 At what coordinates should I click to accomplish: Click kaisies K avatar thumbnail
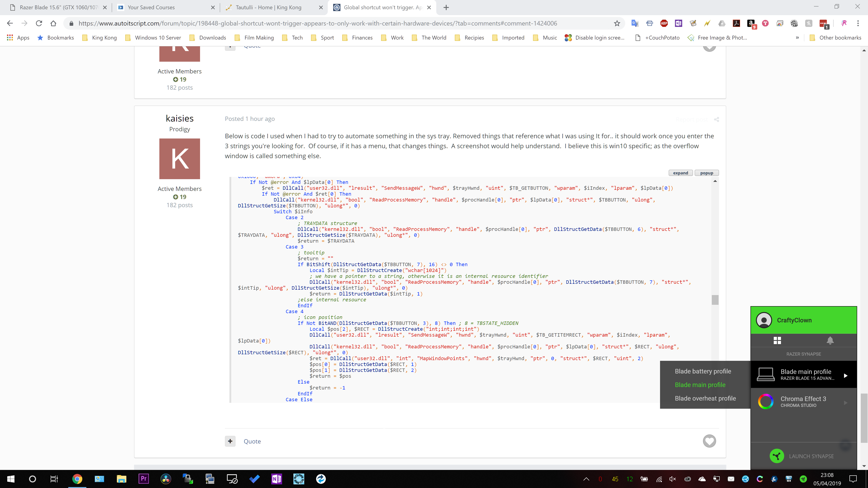tap(180, 159)
